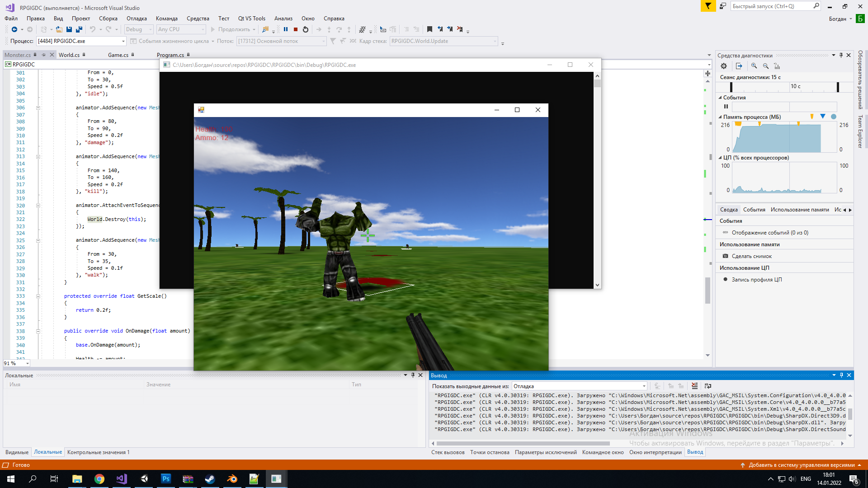Viewport: 868px width, 488px height.
Task: Click Take snapshot (Сделать снимок)
Action: pyautogui.click(x=751, y=256)
